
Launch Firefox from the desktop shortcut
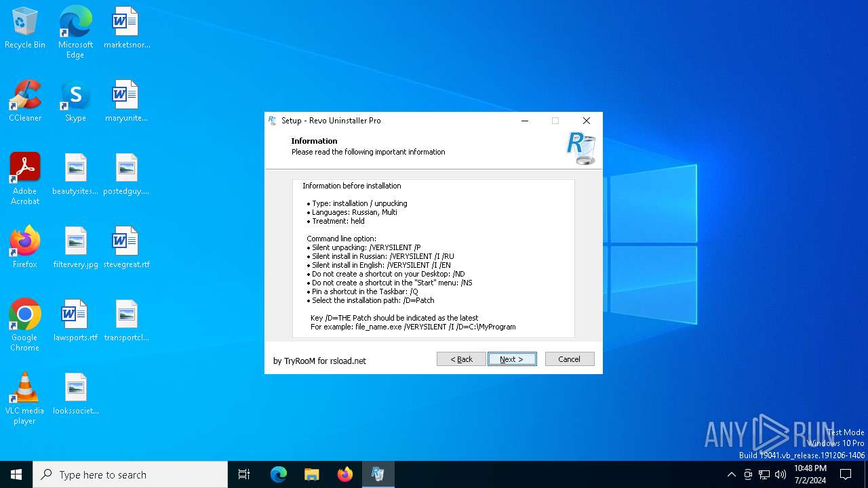(x=25, y=247)
